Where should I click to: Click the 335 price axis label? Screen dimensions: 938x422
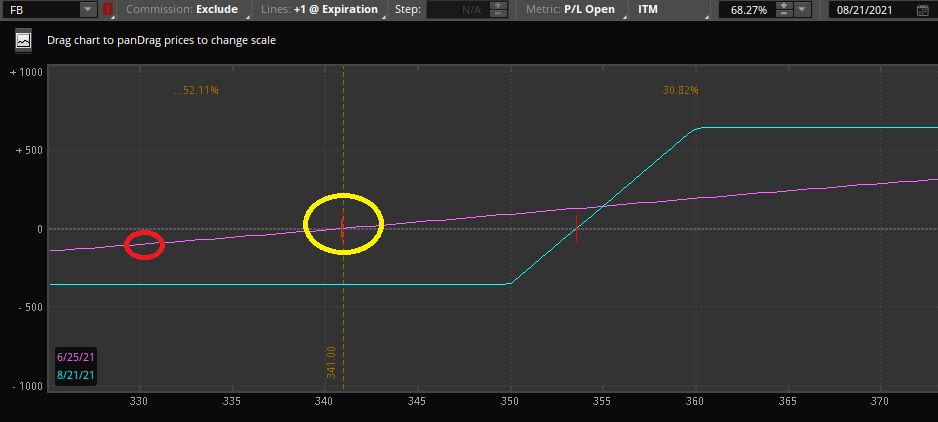pos(232,402)
